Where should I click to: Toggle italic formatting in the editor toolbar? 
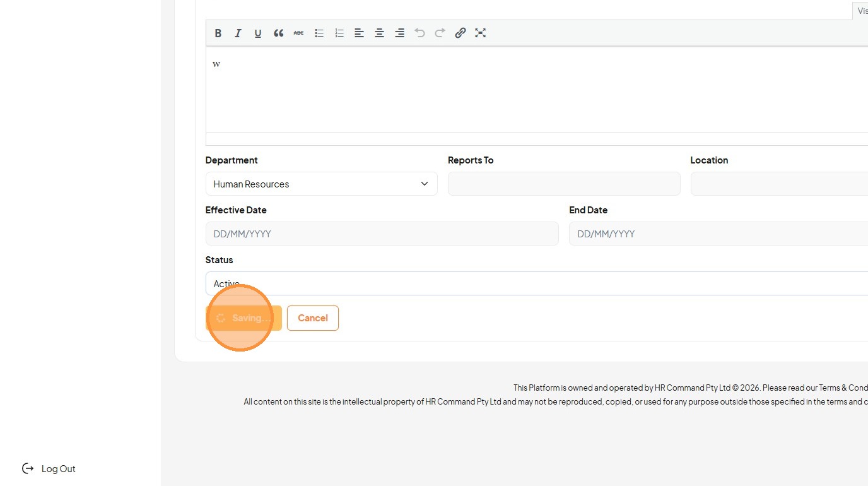click(x=238, y=33)
